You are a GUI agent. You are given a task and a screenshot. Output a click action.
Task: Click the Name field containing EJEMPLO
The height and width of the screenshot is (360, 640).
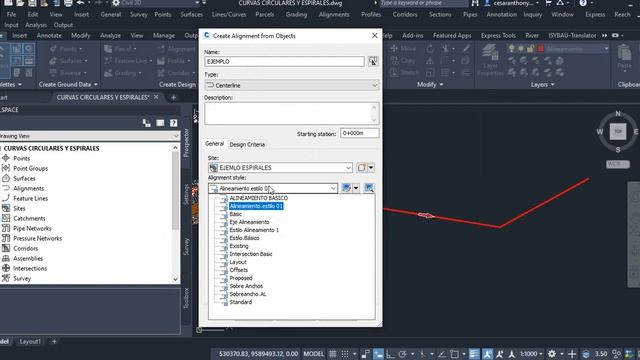pyautogui.click(x=284, y=62)
